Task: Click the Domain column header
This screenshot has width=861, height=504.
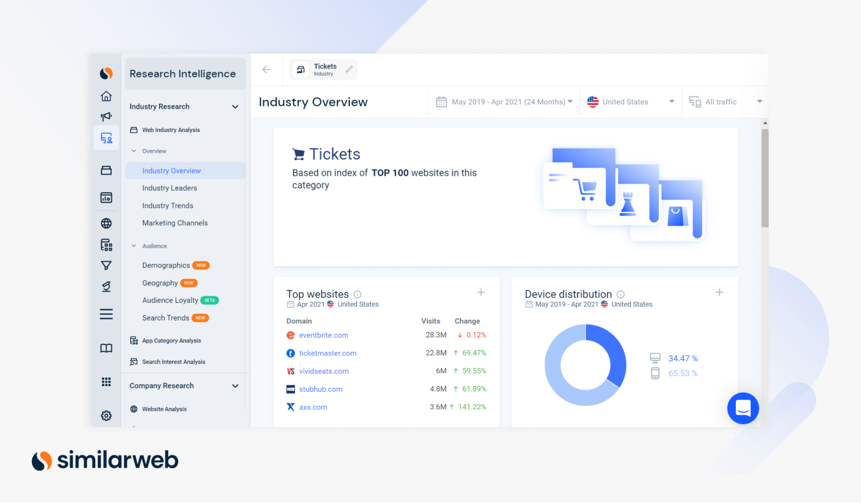Action: pyautogui.click(x=299, y=321)
